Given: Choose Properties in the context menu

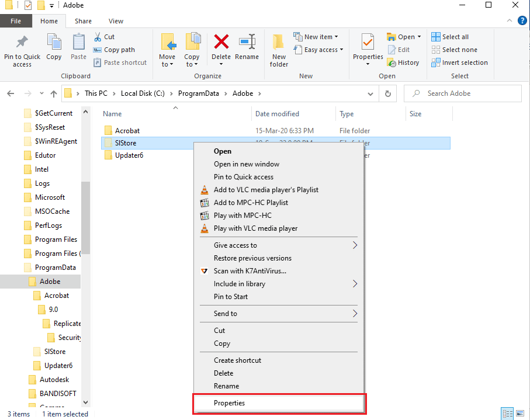Looking at the screenshot, I should (x=279, y=403).
